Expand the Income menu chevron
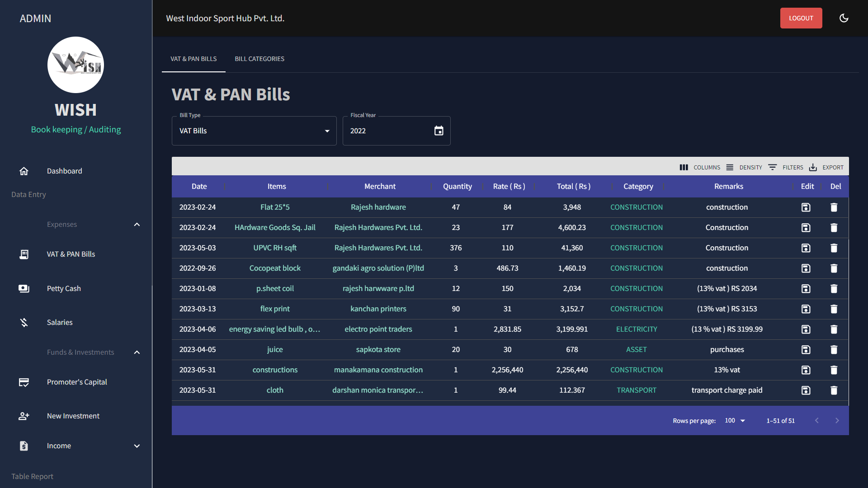868x488 pixels. (x=137, y=446)
